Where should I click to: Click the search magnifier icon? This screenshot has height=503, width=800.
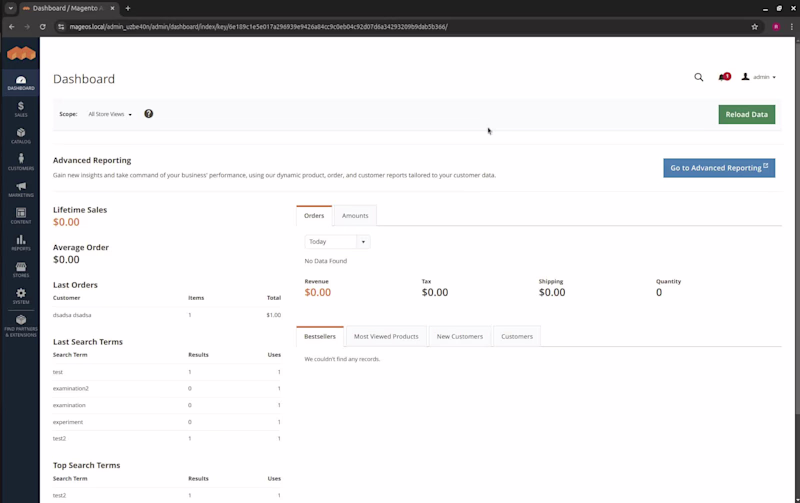point(698,77)
